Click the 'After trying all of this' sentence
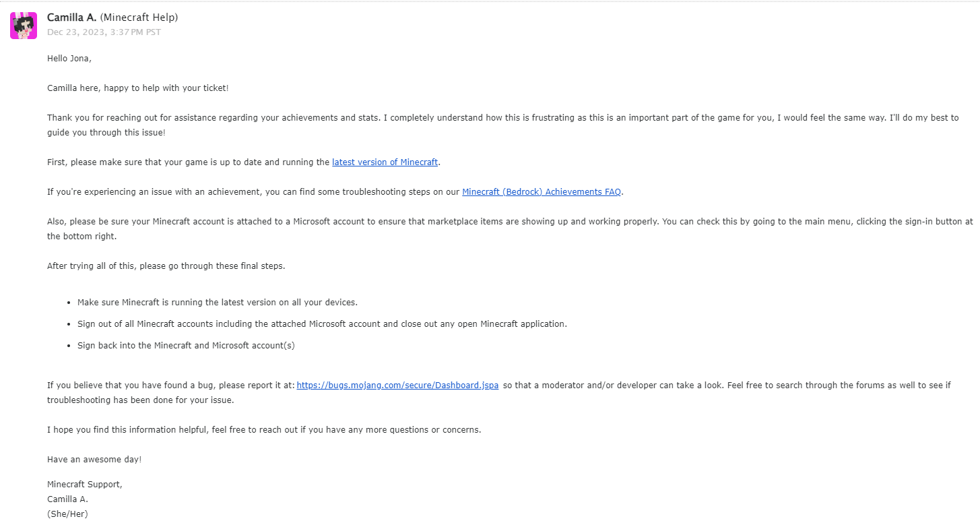Image resolution: width=980 pixels, height=523 pixels. pos(166,266)
